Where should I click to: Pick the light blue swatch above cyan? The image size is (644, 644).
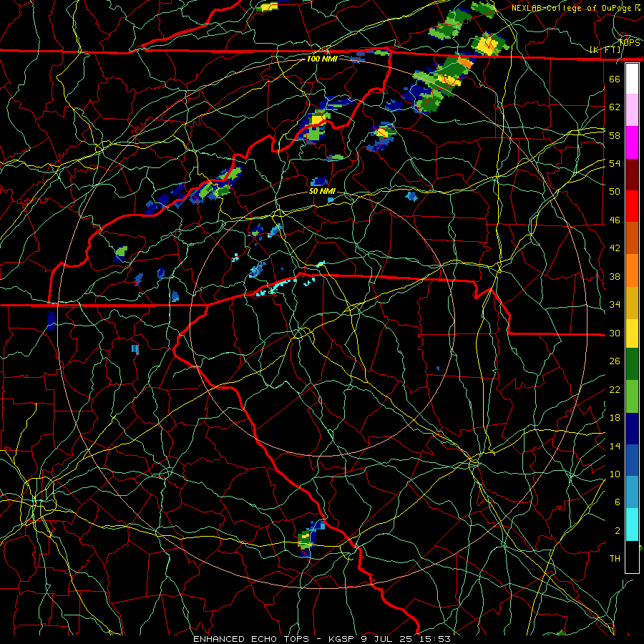(x=632, y=492)
